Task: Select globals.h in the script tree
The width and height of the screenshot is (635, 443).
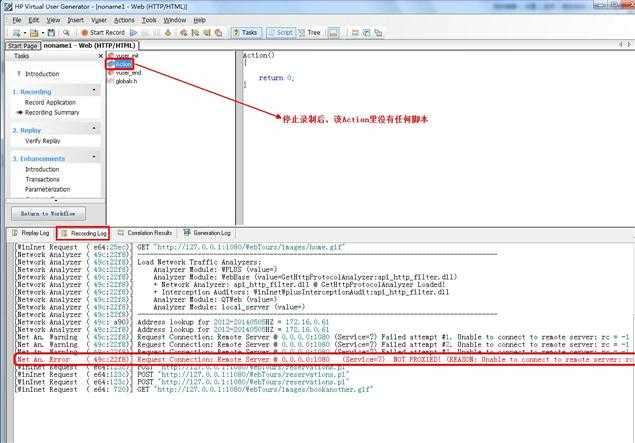Action: (123, 81)
